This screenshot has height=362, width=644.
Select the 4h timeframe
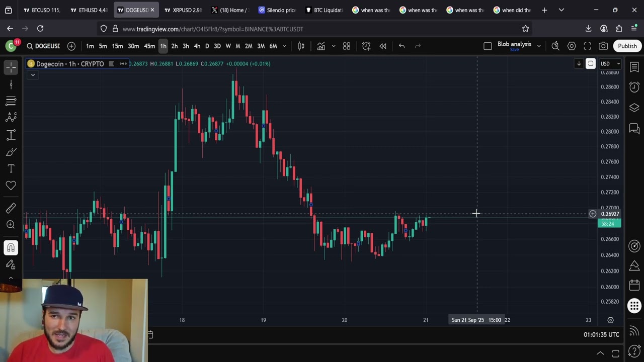point(197,46)
